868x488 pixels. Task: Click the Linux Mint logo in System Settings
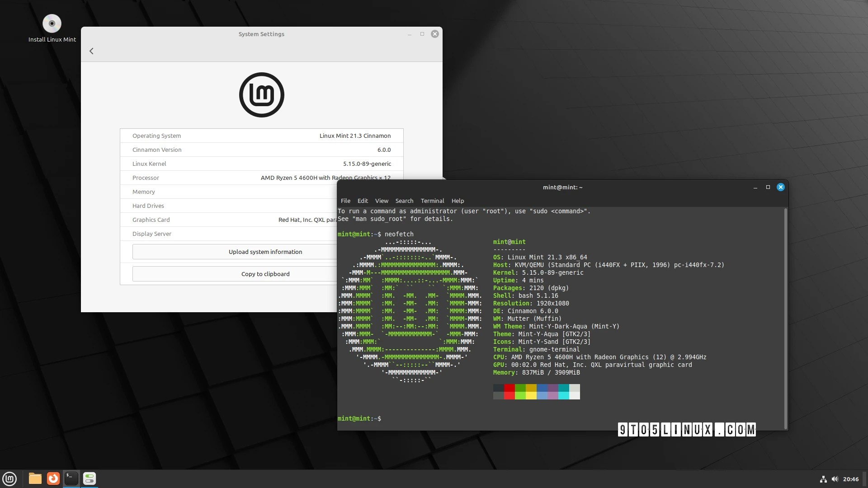pyautogui.click(x=261, y=94)
